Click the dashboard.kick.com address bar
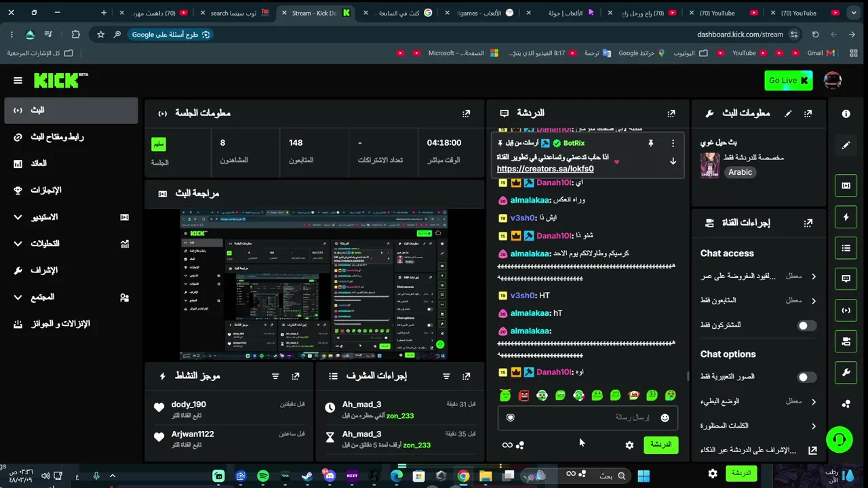Viewport: 868px width, 488px height. pos(739,35)
